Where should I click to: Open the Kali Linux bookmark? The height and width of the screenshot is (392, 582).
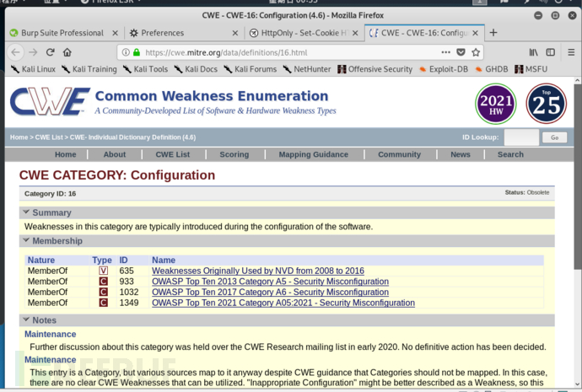tap(33, 69)
